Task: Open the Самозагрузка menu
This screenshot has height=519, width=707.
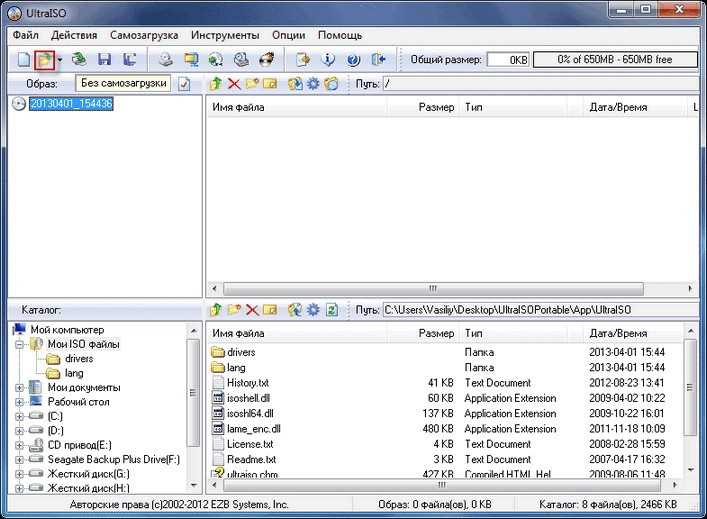Action: tap(144, 35)
